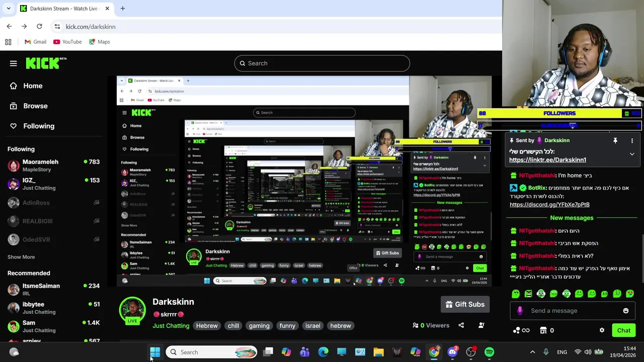Open Maoramaleh's MapleStory channel
The image size is (644, 362).
pos(53,165)
